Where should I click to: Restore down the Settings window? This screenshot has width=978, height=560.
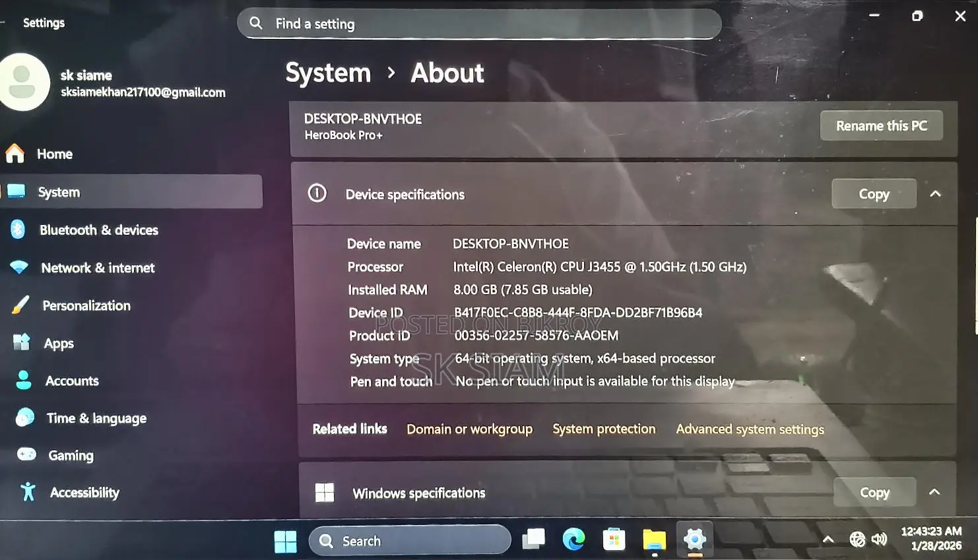pyautogui.click(x=917, y=16)
